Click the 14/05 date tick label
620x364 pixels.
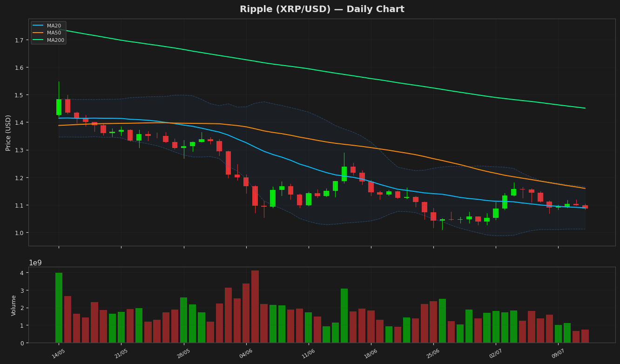[x=58, y=354]
